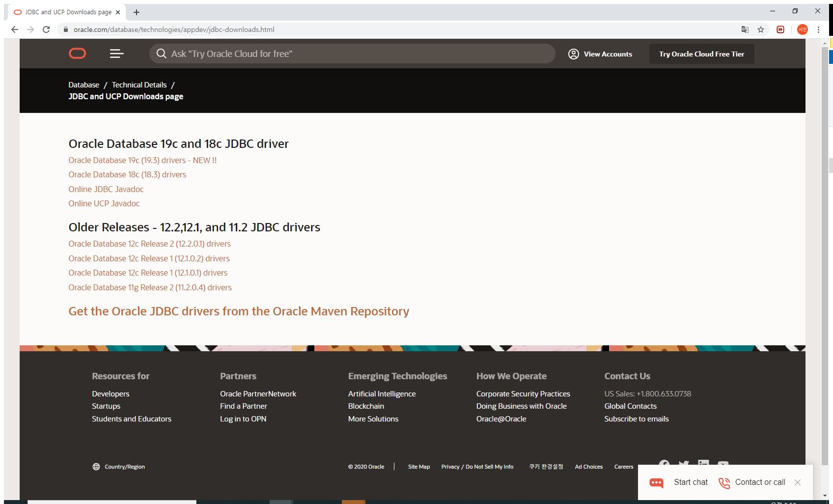
Task: Click Oracle@Oracle footer link
Action: (501, 419)
